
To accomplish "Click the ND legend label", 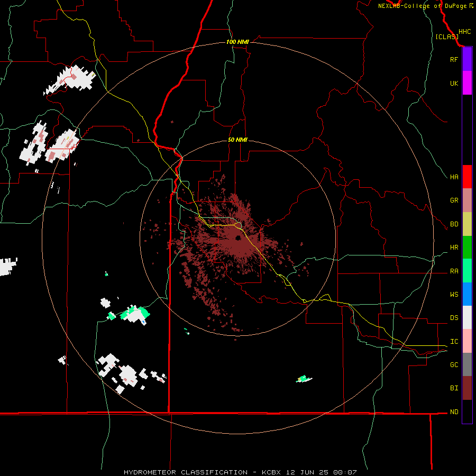I will click(x=454, y=412).
